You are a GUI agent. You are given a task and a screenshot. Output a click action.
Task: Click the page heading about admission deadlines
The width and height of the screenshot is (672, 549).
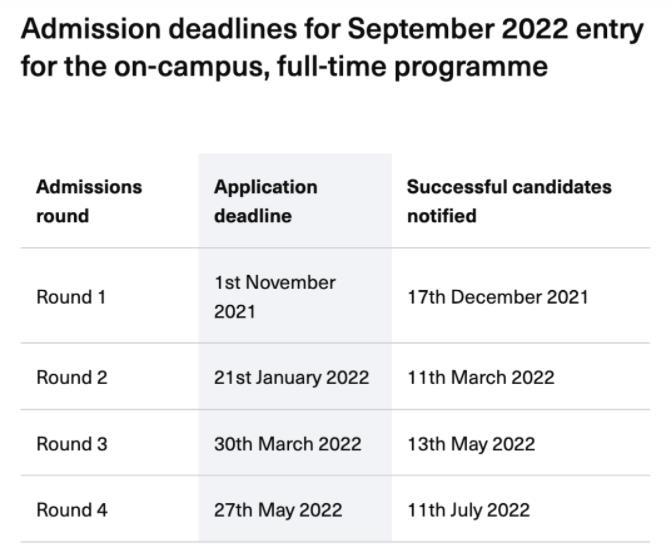coord(332,48)
